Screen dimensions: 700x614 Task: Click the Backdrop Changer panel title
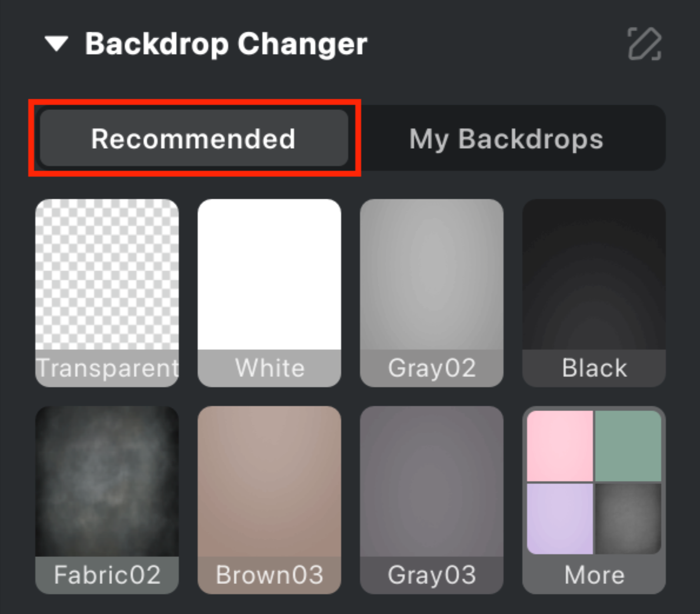[x=226, y=44]
